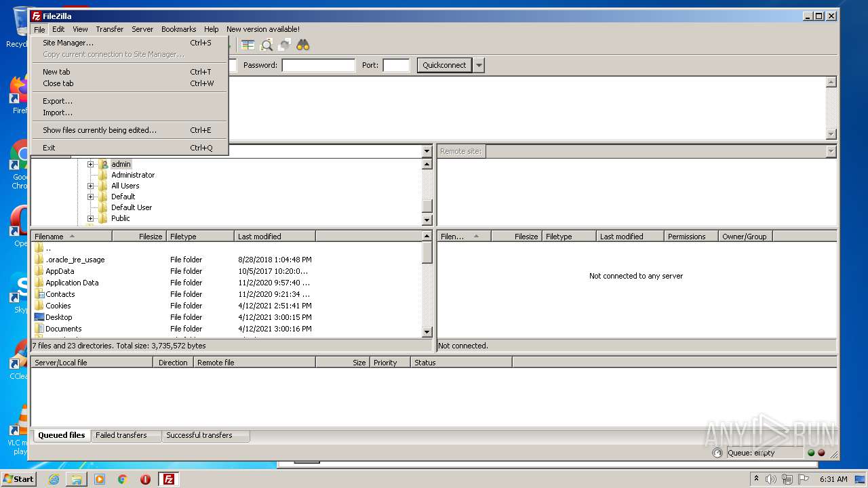This screenshot has width=868, height=488.
Task: Focus the Port input field
Action: [x=397, y=65]
